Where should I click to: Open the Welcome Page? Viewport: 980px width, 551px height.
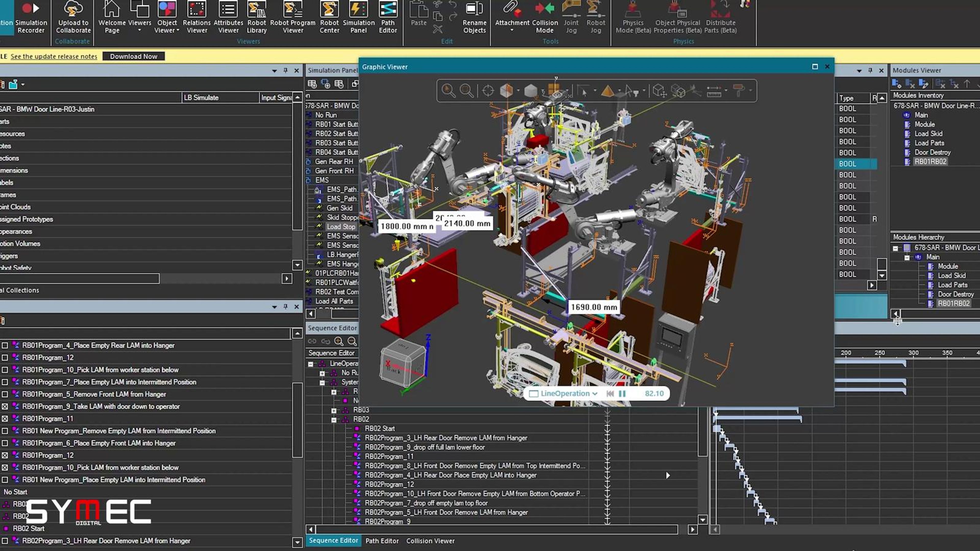[112, 17]
